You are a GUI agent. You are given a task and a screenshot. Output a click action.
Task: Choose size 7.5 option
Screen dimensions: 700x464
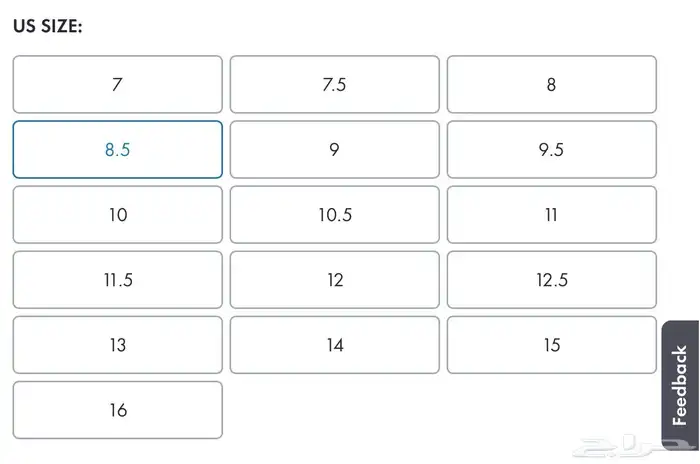point(334,84)
